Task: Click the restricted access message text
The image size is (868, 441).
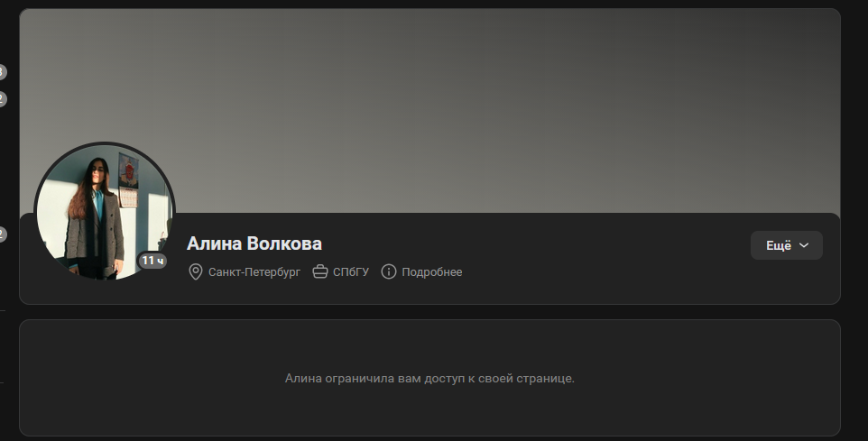Action: tap(429, 378)
